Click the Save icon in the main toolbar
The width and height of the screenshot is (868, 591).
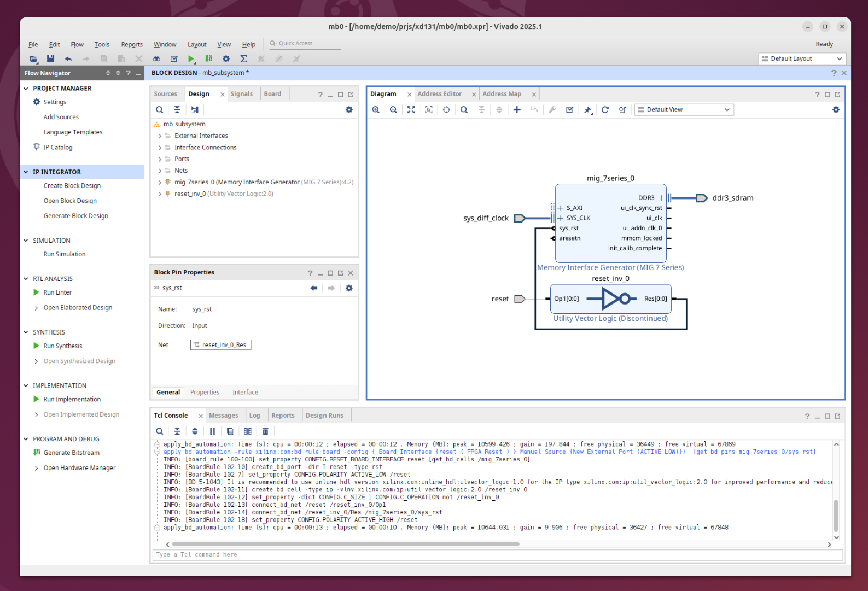click(51, 59)
